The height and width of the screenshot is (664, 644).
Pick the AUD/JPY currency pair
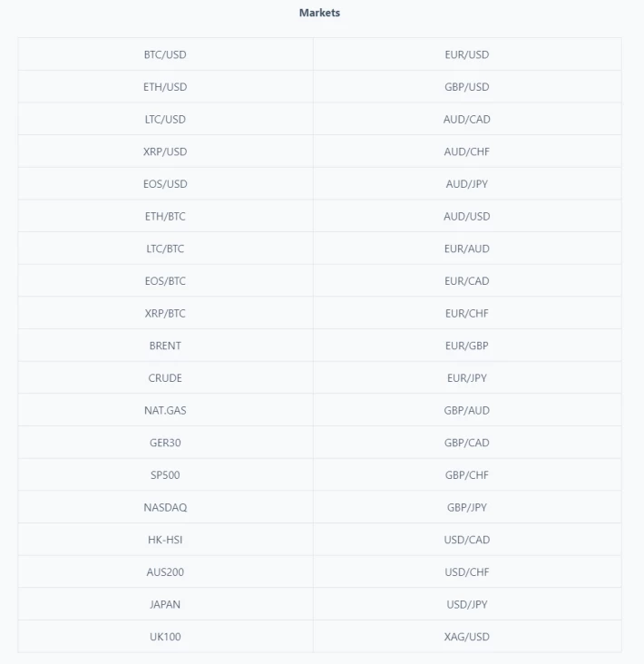pyautogui.click(x=467, y=184)
